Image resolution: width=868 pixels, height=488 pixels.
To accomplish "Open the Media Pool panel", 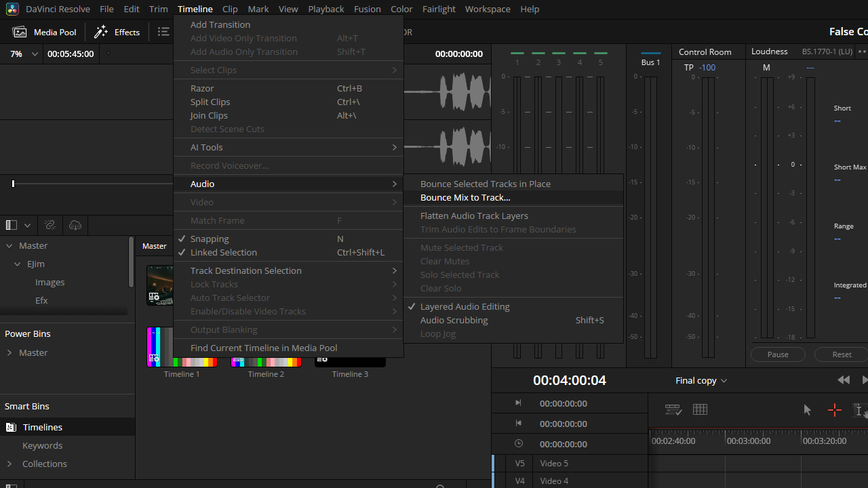I will (45, 32).
